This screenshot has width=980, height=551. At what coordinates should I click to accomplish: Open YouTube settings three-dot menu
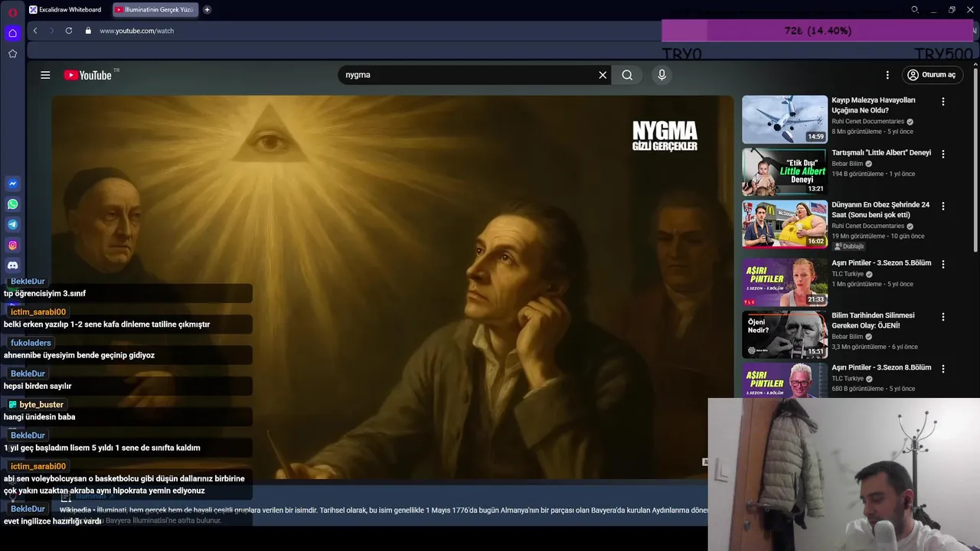click(887, 75)
